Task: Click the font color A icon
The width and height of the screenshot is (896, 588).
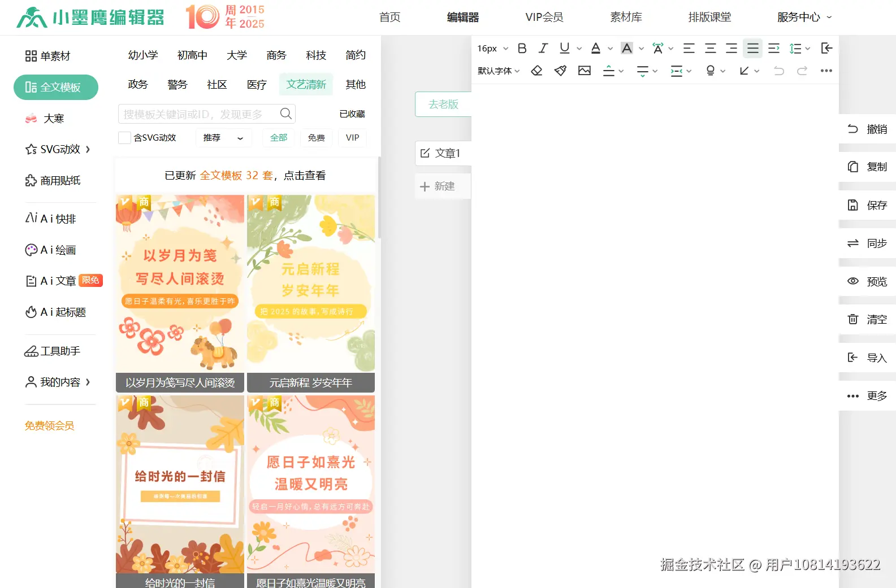Action: point(596,49)
